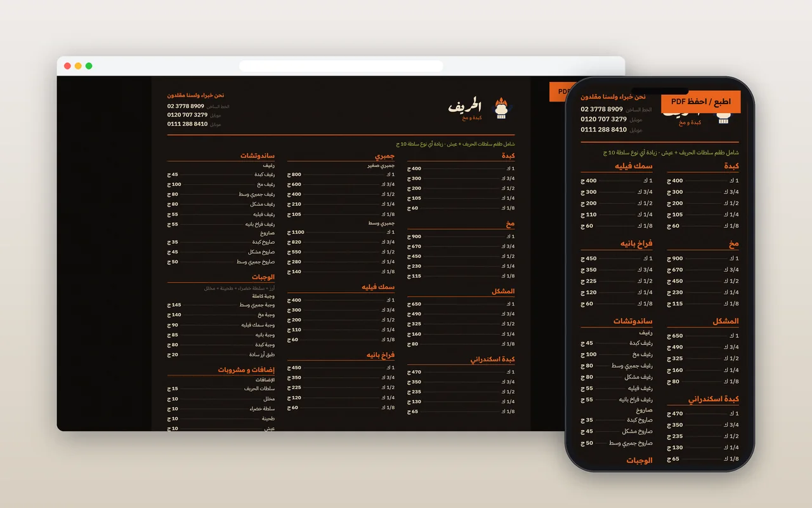The width and height of the screenshot is (812, 508).
Task: Tap the "رغيف فراخ بانيه" row on the phone
Action: coord(617,400)
